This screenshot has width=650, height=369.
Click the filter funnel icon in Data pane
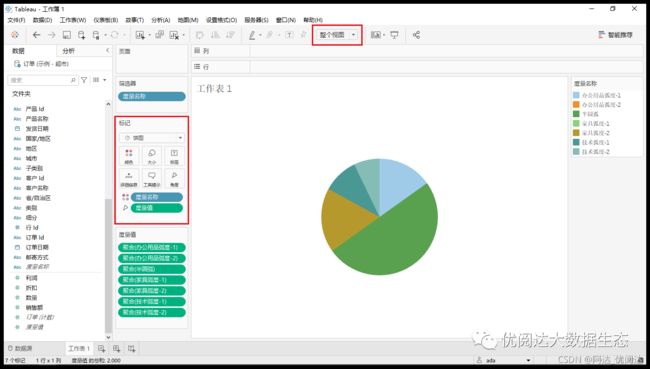tap(84, 80)
